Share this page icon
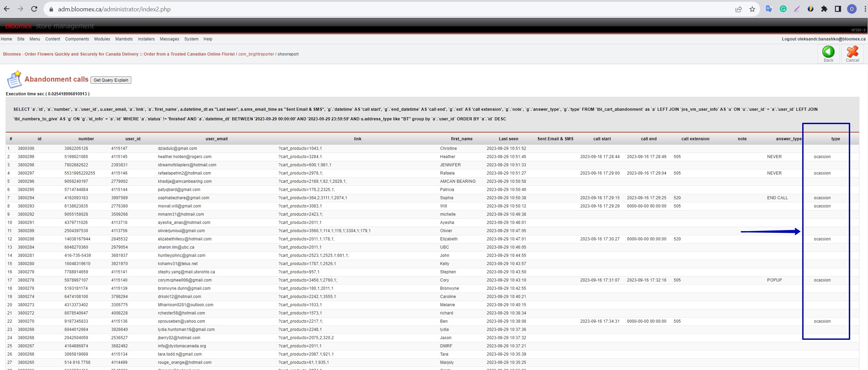The width and height of the screenshot is (868, 370). (x=738, y=9)
